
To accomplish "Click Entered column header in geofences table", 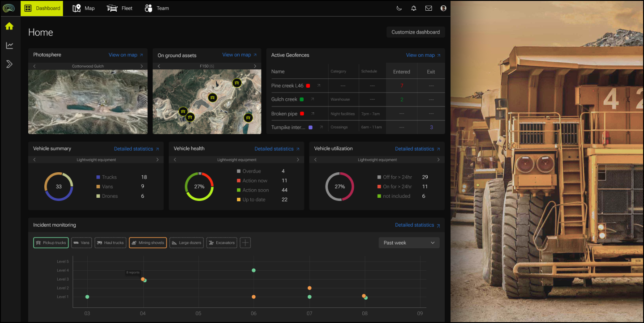I will pos(402,72).
